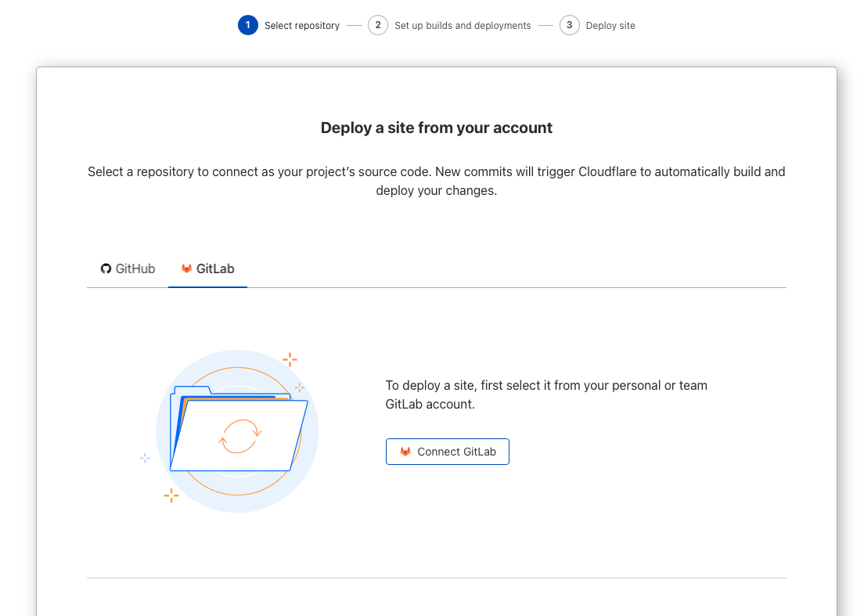Click the description text about automatic deployments
Viewport: 864px width, 616px height.
pos(436,181)
